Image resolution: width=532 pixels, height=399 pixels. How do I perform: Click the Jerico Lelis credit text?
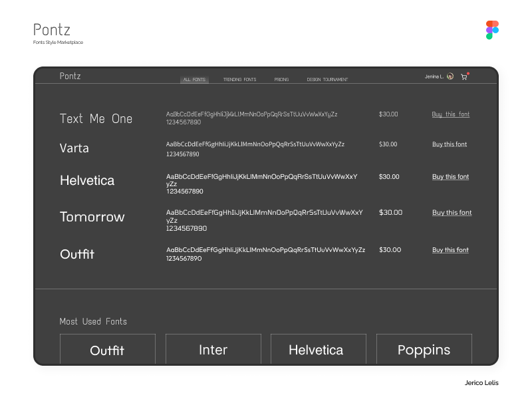481,383
